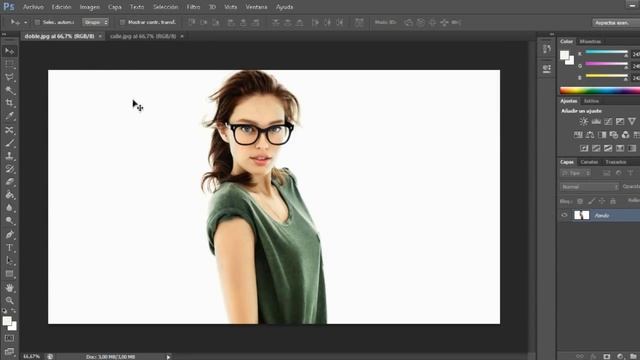Toggle lock transparent pixels
Screen dimensions: 640x360
coord(580,201)
